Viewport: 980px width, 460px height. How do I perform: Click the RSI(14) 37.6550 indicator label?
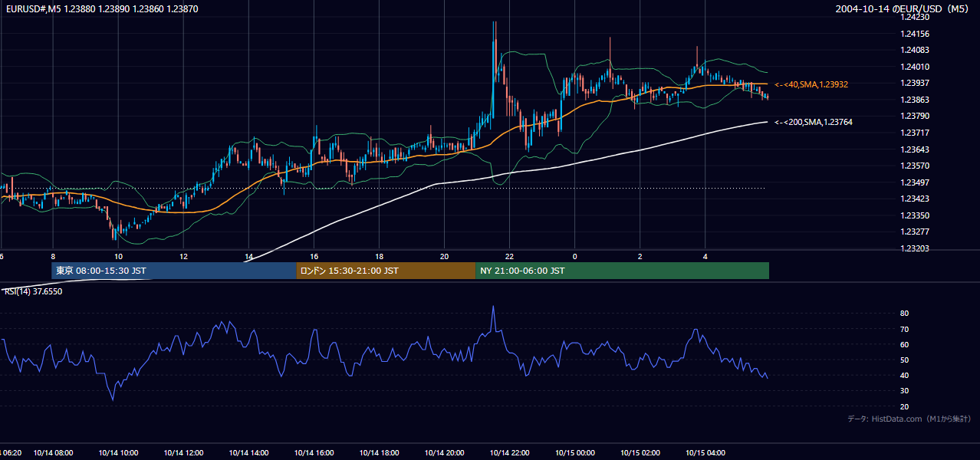click(x=34, y=291)
